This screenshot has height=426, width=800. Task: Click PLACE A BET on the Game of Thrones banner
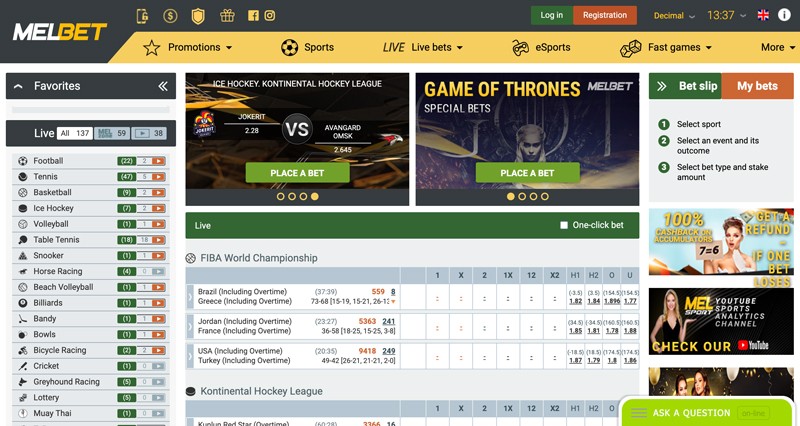click(x=528, y=173)
